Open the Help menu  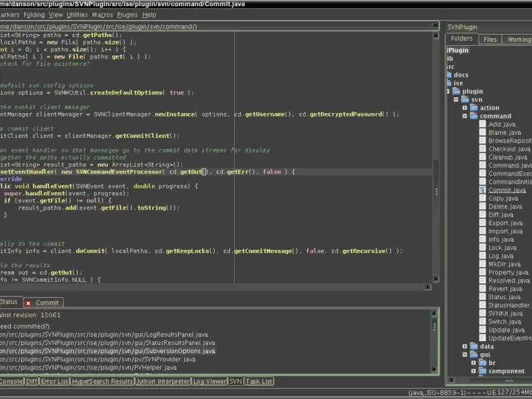[149, 15]
